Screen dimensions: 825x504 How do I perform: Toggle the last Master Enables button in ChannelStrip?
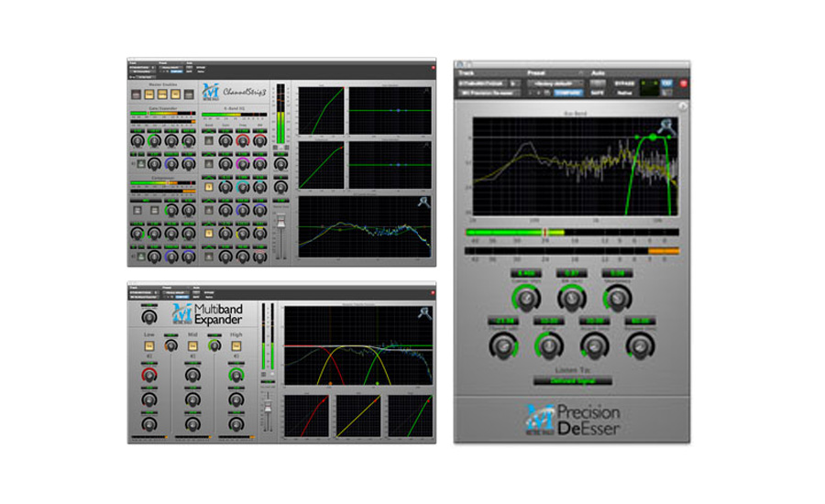pos(188,94)
